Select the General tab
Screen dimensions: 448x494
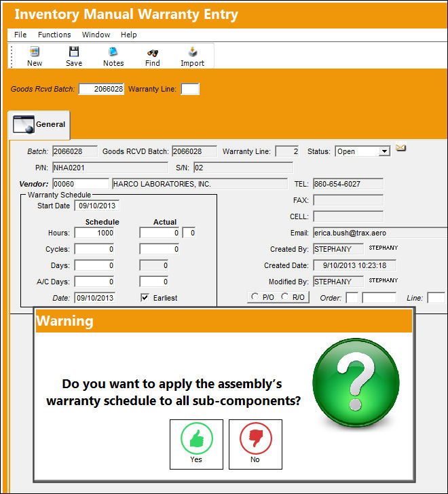click(x=39, y=124)
